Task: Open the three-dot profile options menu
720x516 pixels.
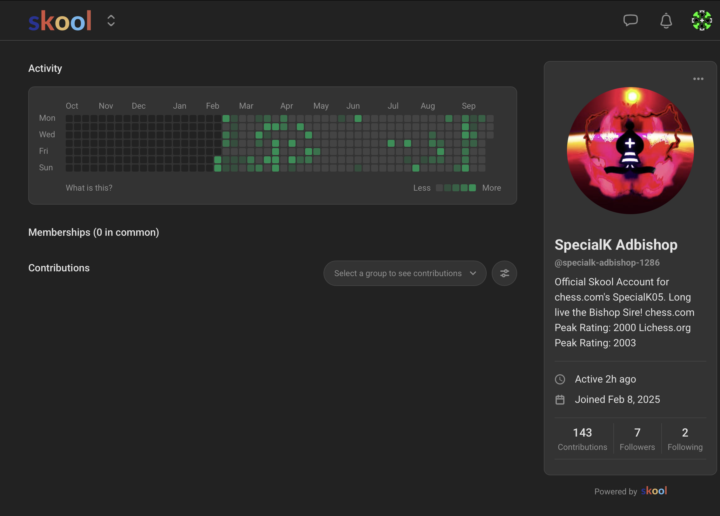Action: tap(698, 79)
